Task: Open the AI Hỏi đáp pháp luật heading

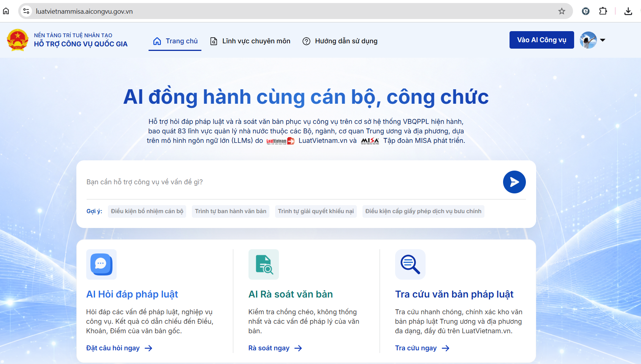Action: pyautogui.click(x=132, y=294)
